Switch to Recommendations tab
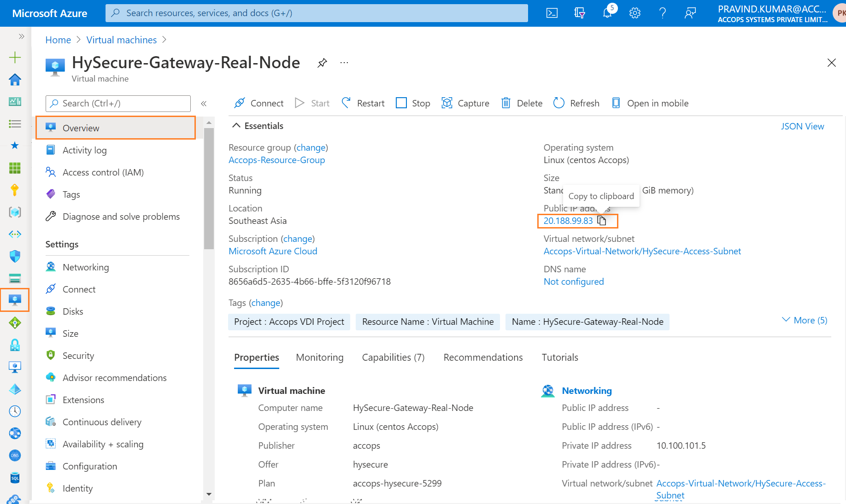 [483, 357]
